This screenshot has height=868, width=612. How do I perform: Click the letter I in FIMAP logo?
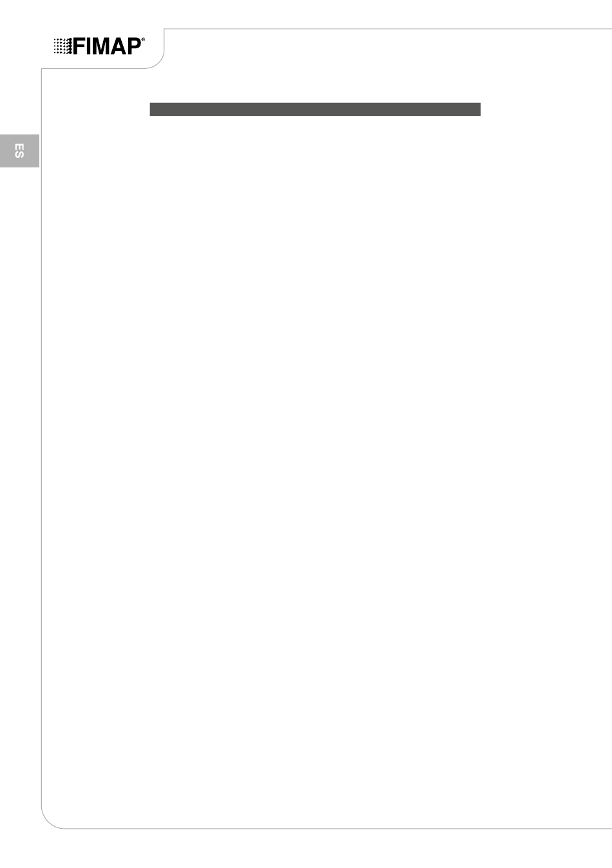[x=86, y=46]
